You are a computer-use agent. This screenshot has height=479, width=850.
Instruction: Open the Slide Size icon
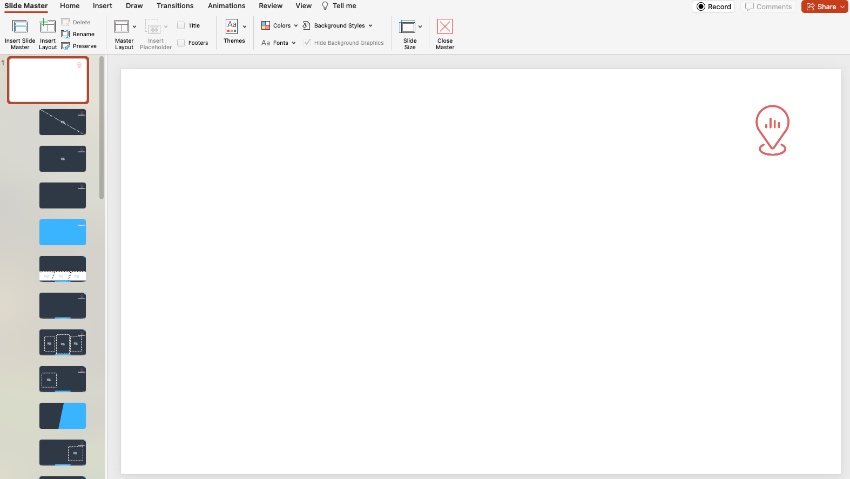point(407,27)
